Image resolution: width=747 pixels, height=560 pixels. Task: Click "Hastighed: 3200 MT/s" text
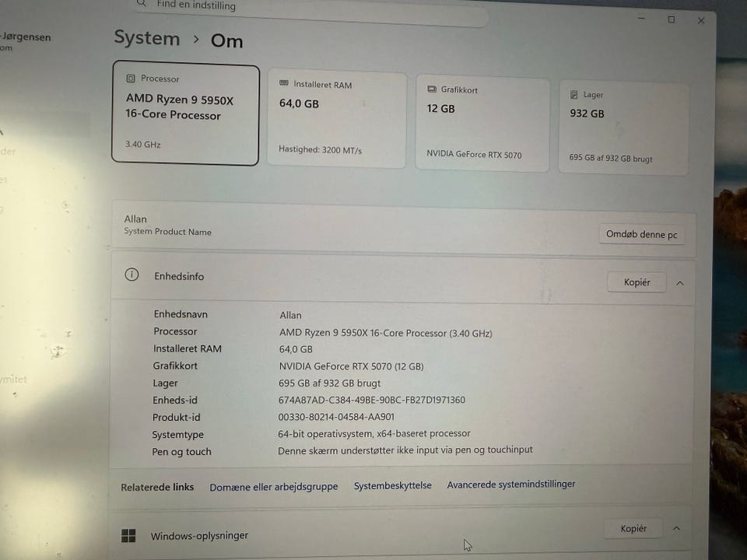(320, 149)
